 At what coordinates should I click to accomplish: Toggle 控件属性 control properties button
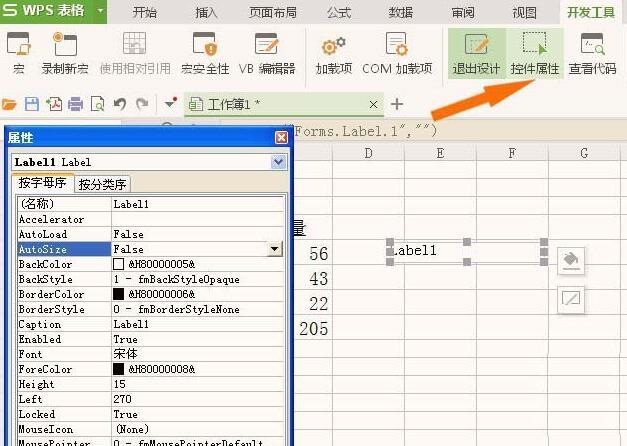[x=535, y=53]
